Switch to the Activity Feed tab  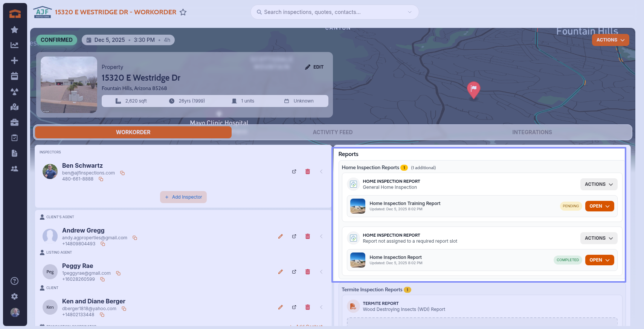pyautogui.click(x=333, y=132)
